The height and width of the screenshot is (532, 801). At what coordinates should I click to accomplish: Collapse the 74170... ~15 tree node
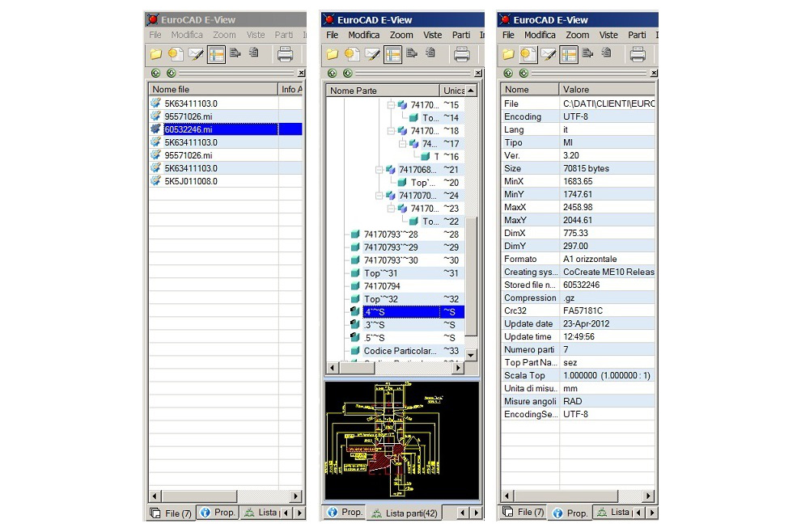(391, 104)
